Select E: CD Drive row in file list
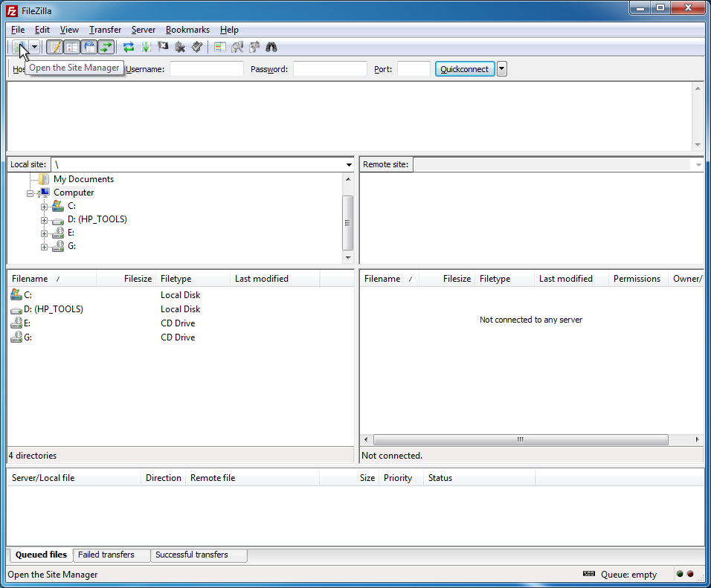The image size is (711, 588). (x=181, y=323)
